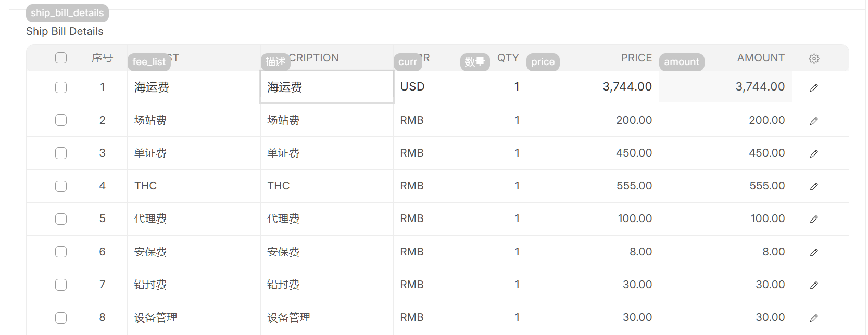868x335 pixels.
Task: Click pencil edit icon for 场站费 row
Action: 814,121
